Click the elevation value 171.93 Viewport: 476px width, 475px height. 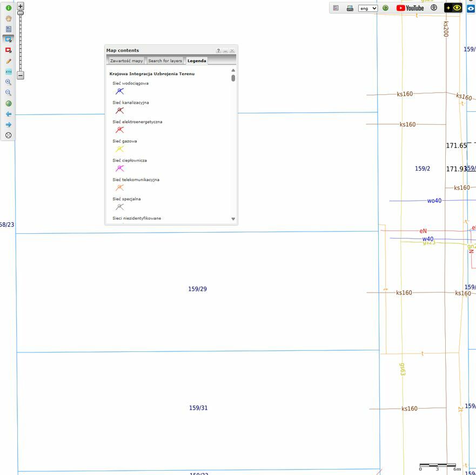[x=456, y=169]
